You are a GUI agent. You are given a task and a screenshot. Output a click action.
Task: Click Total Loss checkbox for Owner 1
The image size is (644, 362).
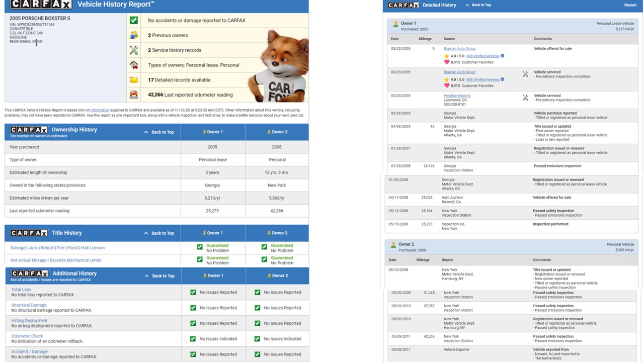coord(193,292)
